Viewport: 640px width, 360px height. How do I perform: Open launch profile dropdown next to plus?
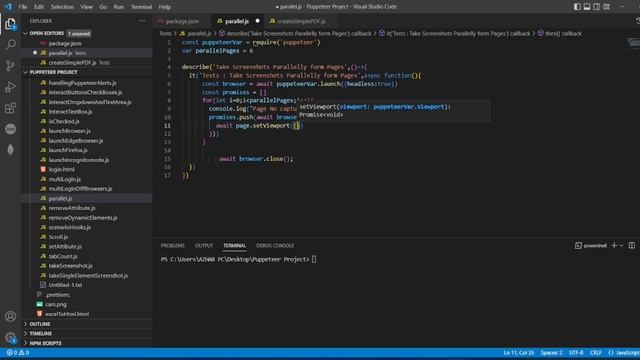(621, 246)
